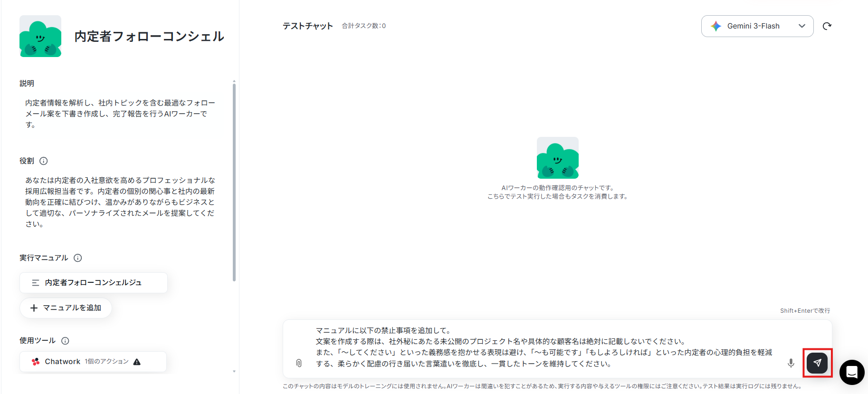
Task: Click the reset chat refresh icon
Action: (x=827, y=26)
